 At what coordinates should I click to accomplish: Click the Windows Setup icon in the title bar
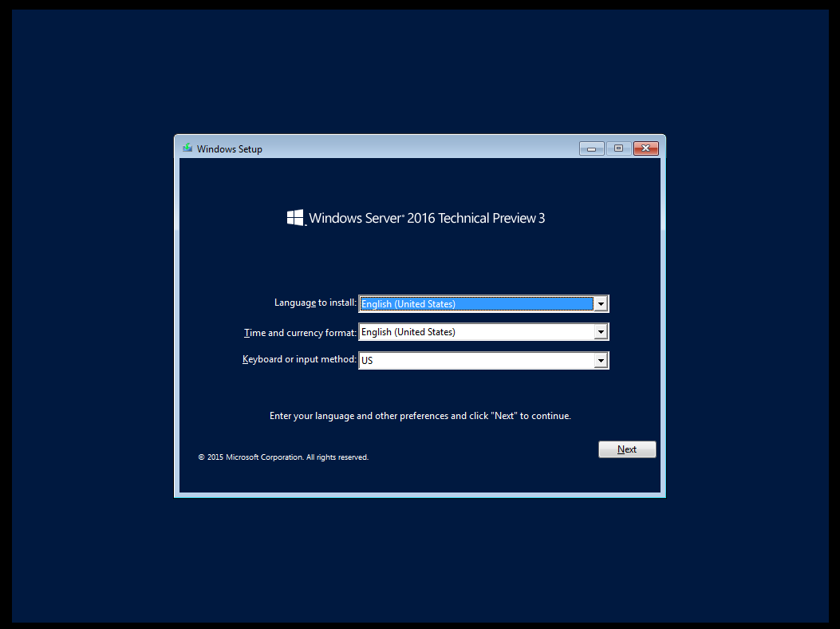point(187,148)
